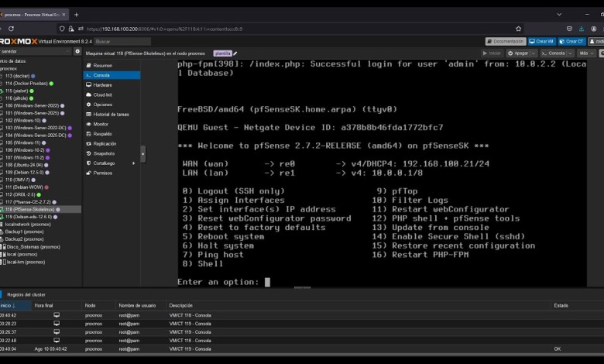
Task: Select 119 (Debian-edu-12.6.0) VM
Action: (x=28, y=217)
